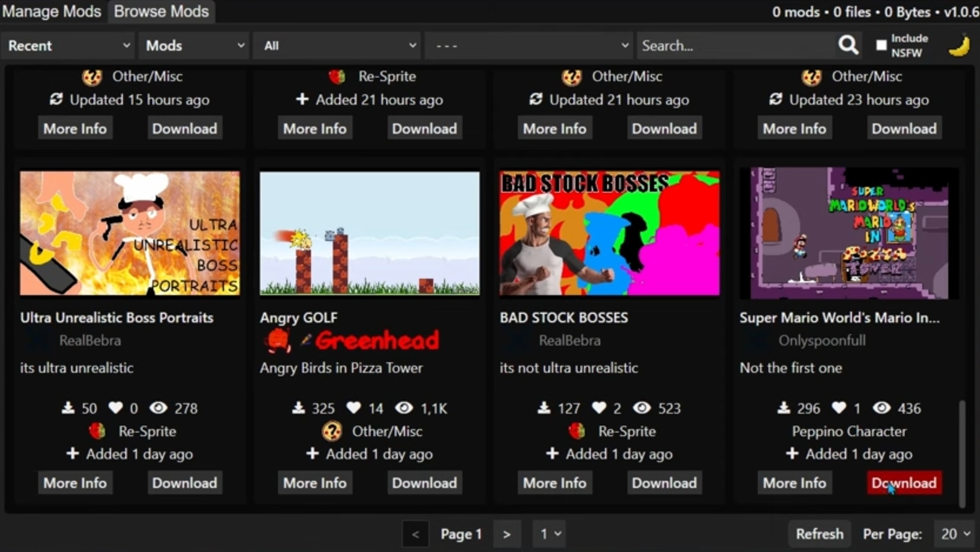
Task: Click plus icon beside Added date on Angry GOLF
Action: click(313, 453)
